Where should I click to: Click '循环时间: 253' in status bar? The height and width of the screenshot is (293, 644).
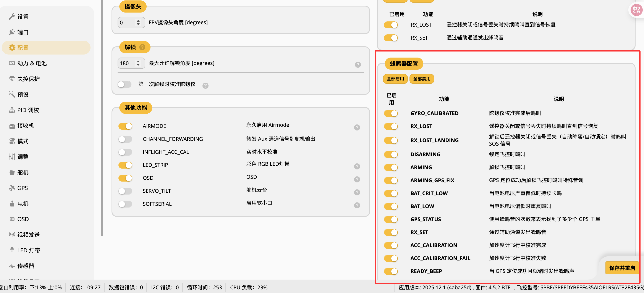coord(204,288)
